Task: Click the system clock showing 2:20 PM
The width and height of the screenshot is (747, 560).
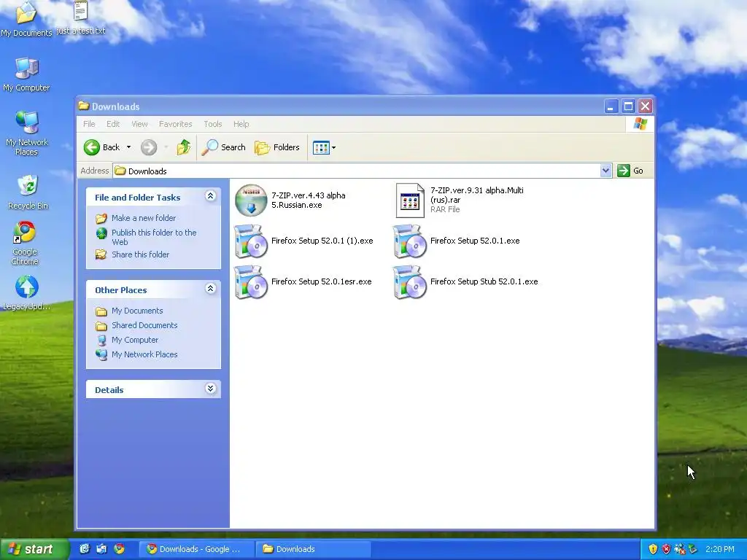Action: [720, 549]
